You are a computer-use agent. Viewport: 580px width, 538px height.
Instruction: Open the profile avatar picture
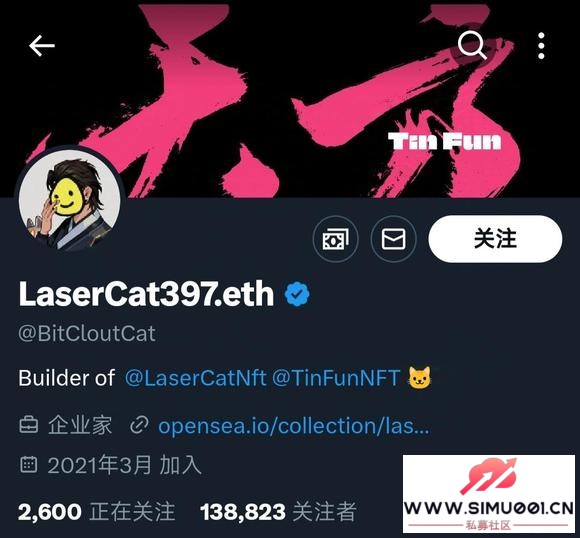click(x=70, y=200)
